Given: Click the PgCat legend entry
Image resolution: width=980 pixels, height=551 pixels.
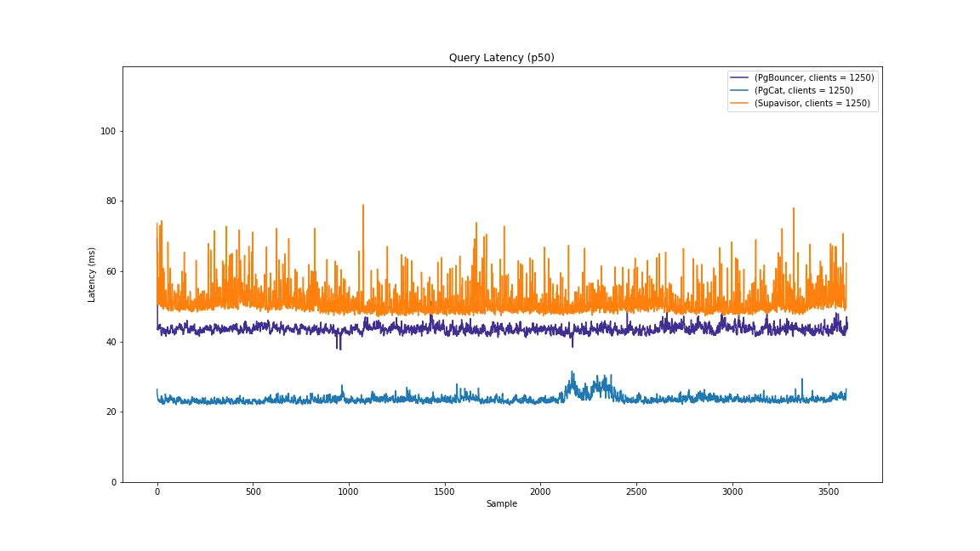Looking at the screenshot, I should [791, 90].
